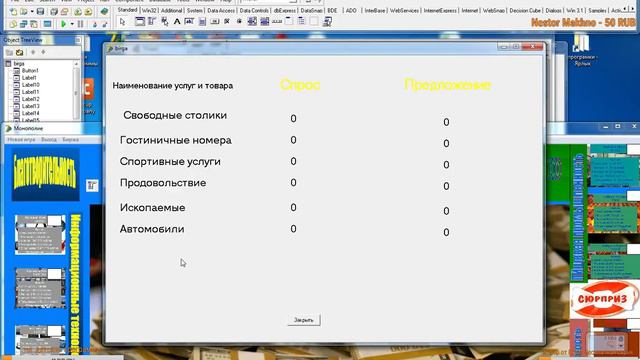The height and width of the screenshot is (360, 640).
Task: Open Новая игра menu in Монополия window
Action: point(21,140)
